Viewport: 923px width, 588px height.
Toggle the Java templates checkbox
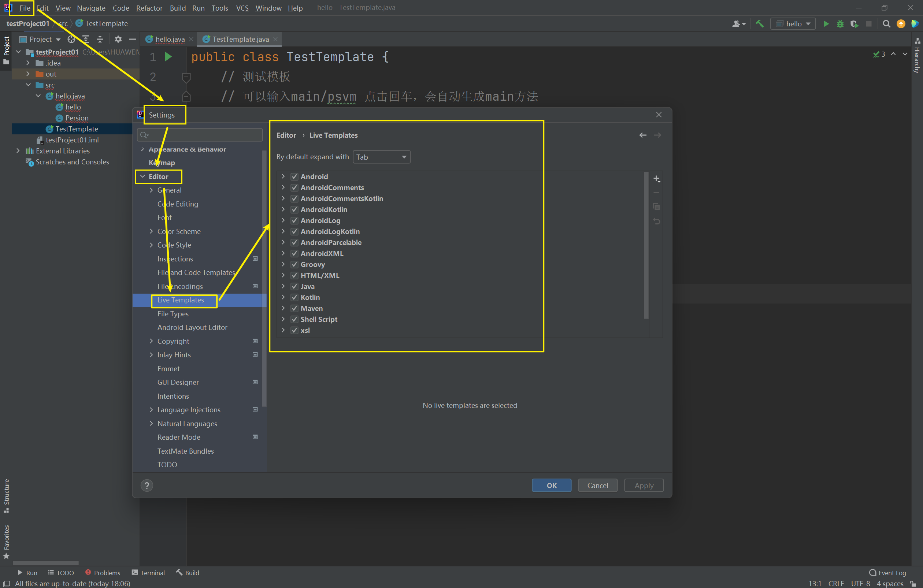pos(294,287)
